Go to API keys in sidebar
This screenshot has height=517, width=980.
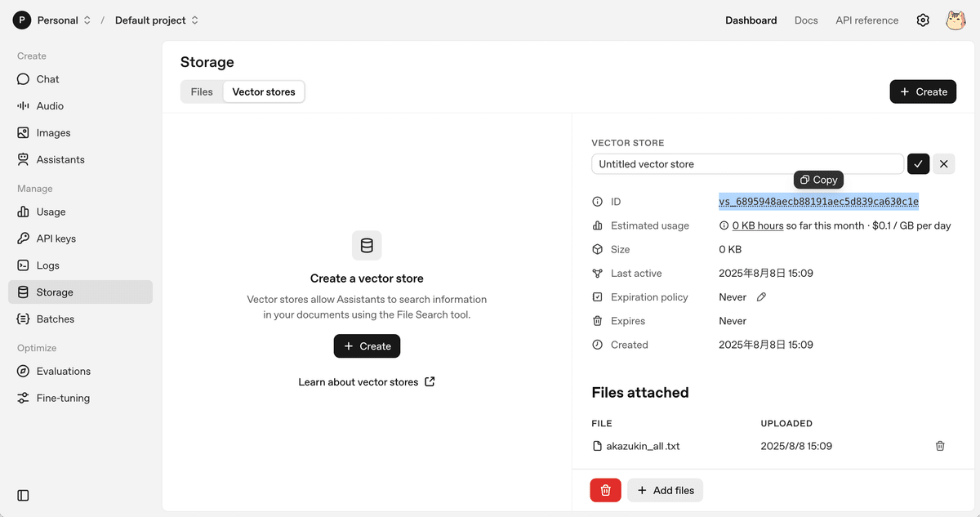click(x=56, y=238)
